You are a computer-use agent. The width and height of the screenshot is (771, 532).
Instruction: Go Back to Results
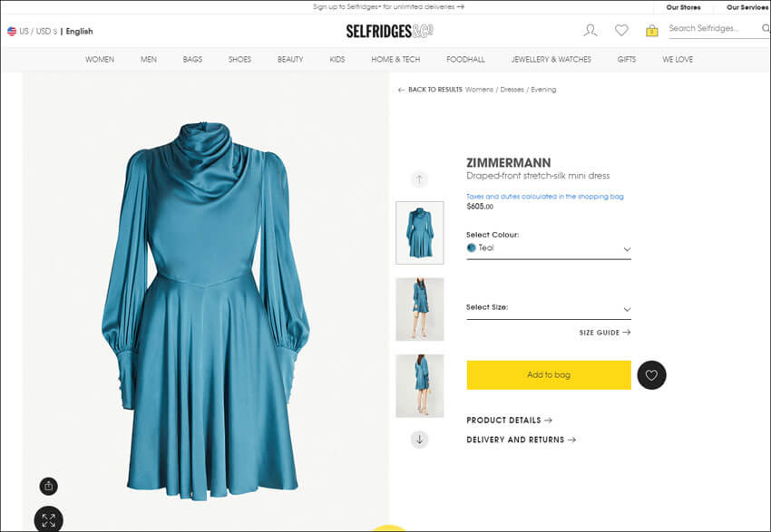click(435, 90)
